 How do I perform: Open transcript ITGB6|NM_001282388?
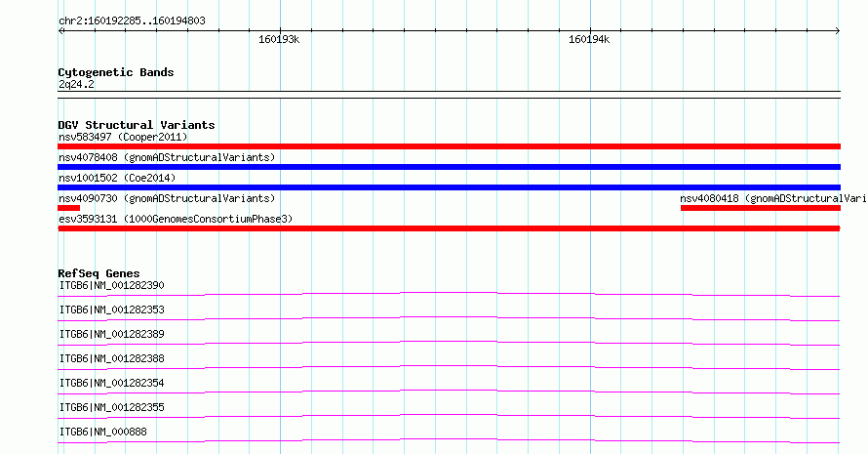pyautogui.click(x=111, y=358)
